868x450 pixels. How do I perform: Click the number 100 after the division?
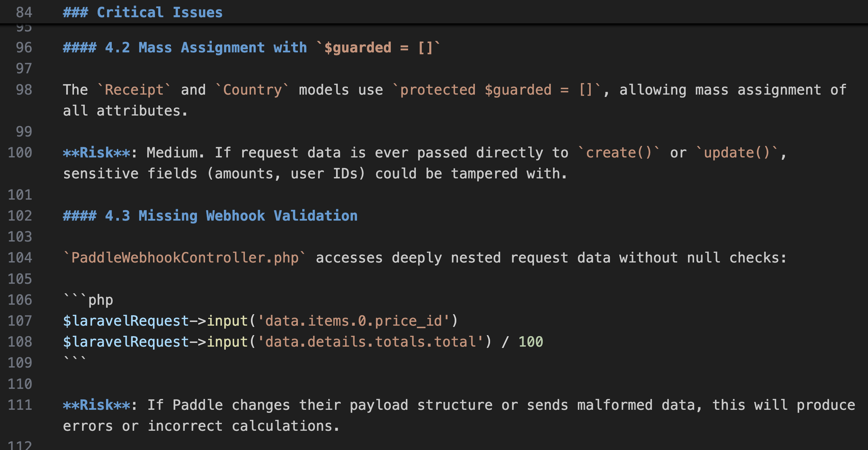pos(531,342)
